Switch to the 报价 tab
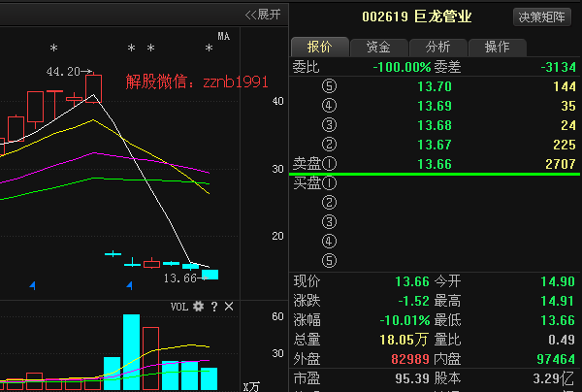Viewport: 582px width, 392px height. coord(319,47)
